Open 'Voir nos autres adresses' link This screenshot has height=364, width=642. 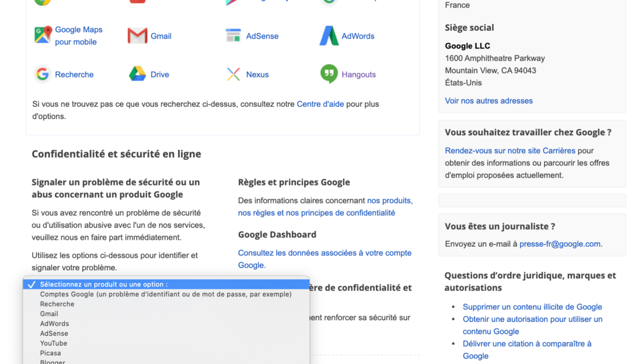point(489,101)
